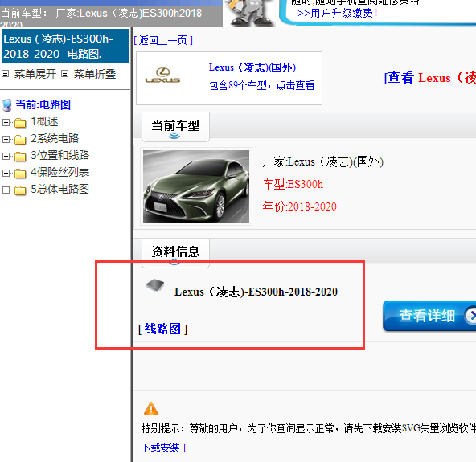Select the 当前车型 tab
This screenshot has height=462, width=476.
click(175, 126)
